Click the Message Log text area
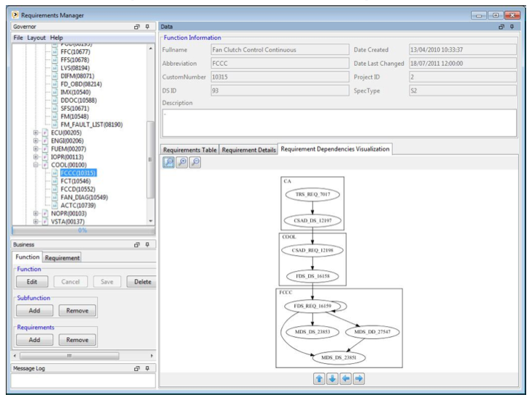Image resolution: width=532 pixels, height=400 pixels. 83,380
